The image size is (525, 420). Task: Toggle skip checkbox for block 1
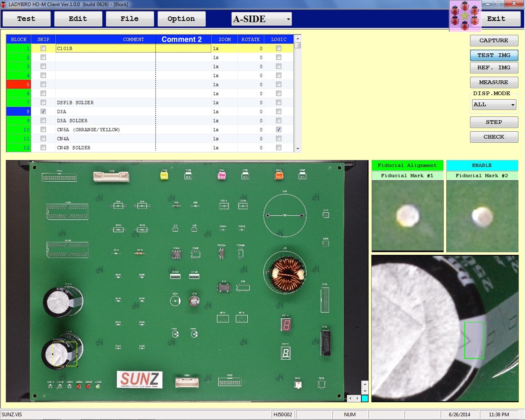pyautogui.click(x=43, y=48)
